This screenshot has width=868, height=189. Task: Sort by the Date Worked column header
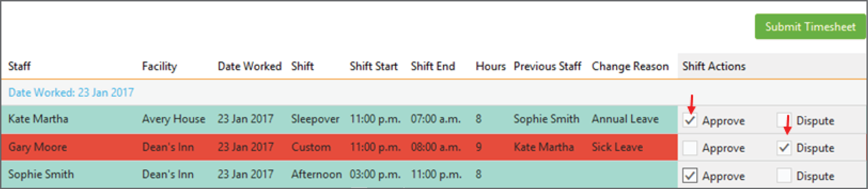(x=250, y=66)
